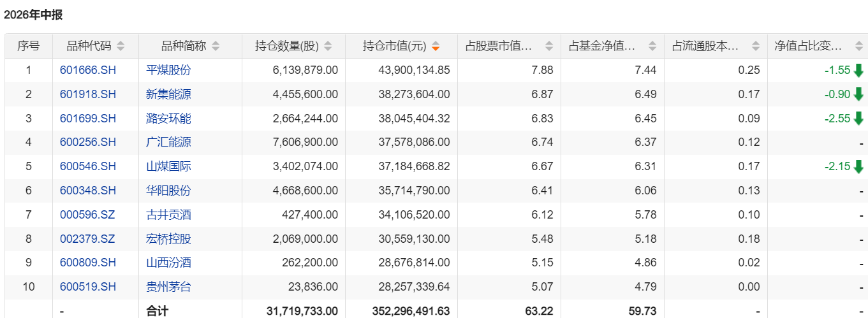Viewport: 868px width, 318px height.
Task: Select the 合计 total row label
Action: pos(157,311)
